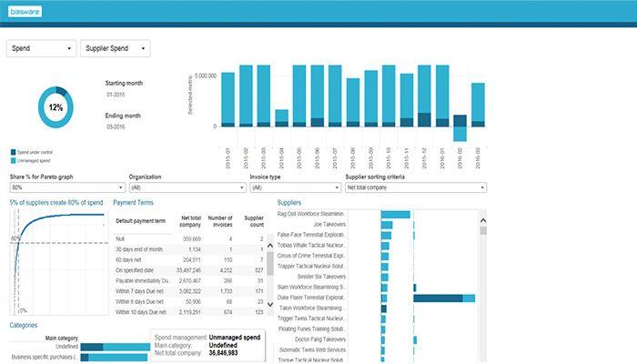Image resolution: width=637 pixels, height=364 pixels.
Task: Click Suppliers list scroll up arrow
Action: click(x=483, y=220)
